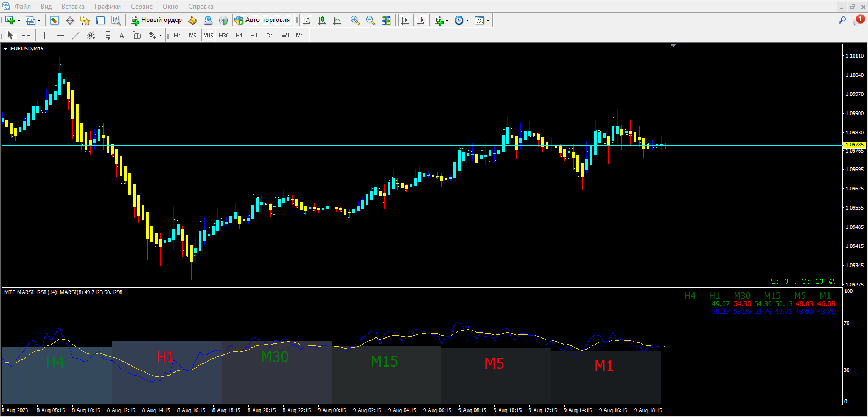
Task: Open MetaEditor yellow book icon
Action: pos(193,20)
